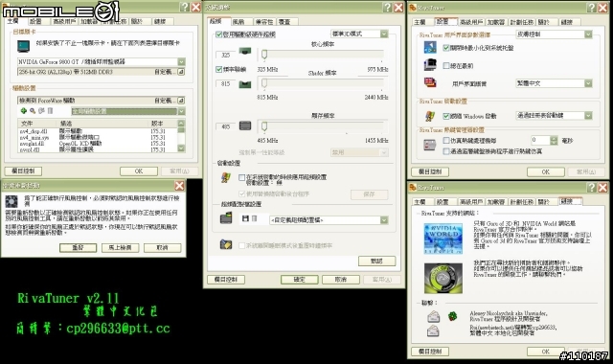Click OK button in settings window

point(545,171)
